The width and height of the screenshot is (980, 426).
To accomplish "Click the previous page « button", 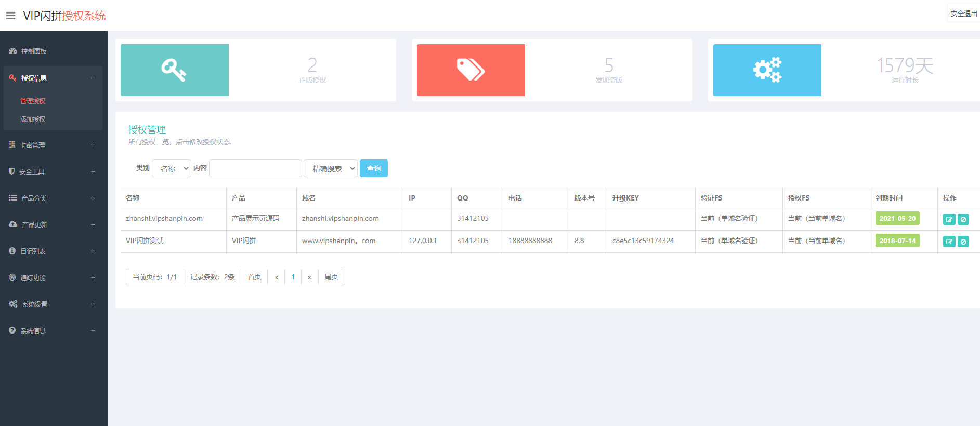I will click(x=276, y=277).
